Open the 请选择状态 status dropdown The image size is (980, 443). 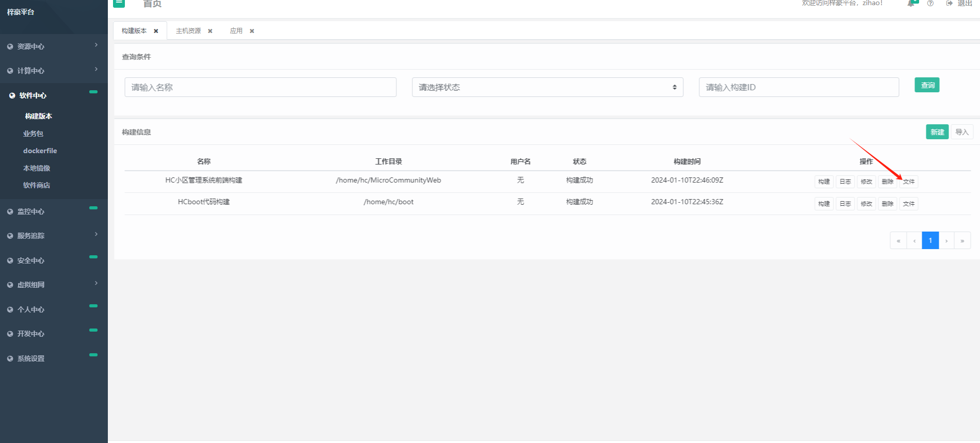(547, 87)
